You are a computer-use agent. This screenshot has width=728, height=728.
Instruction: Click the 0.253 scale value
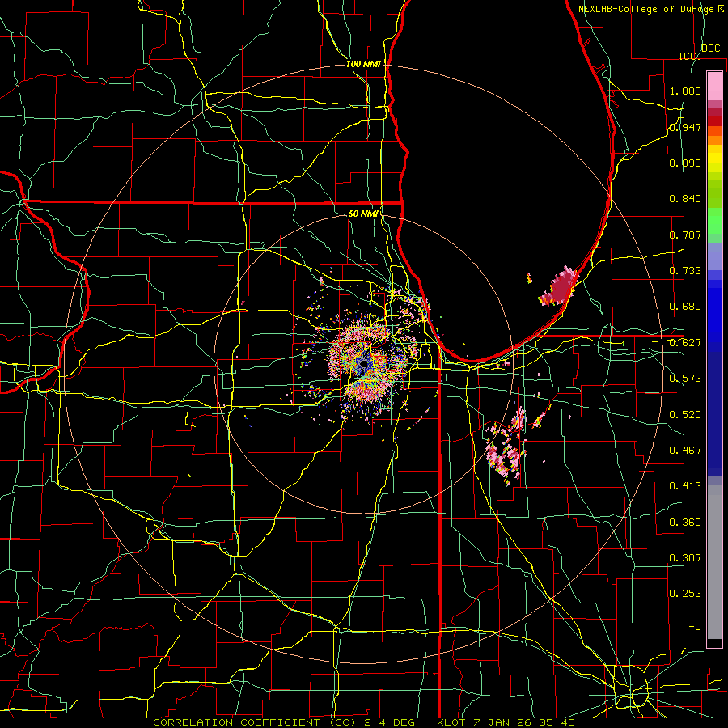(685, 594)
